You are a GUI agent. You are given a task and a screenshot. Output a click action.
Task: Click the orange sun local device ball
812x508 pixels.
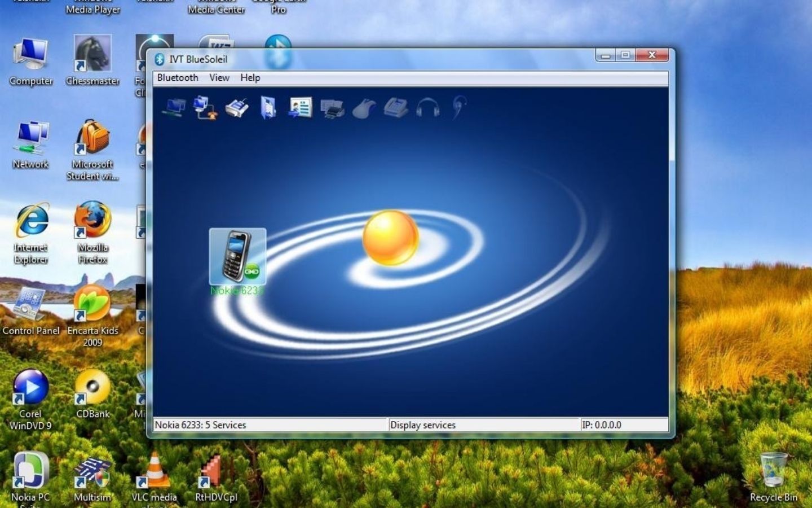390,238
